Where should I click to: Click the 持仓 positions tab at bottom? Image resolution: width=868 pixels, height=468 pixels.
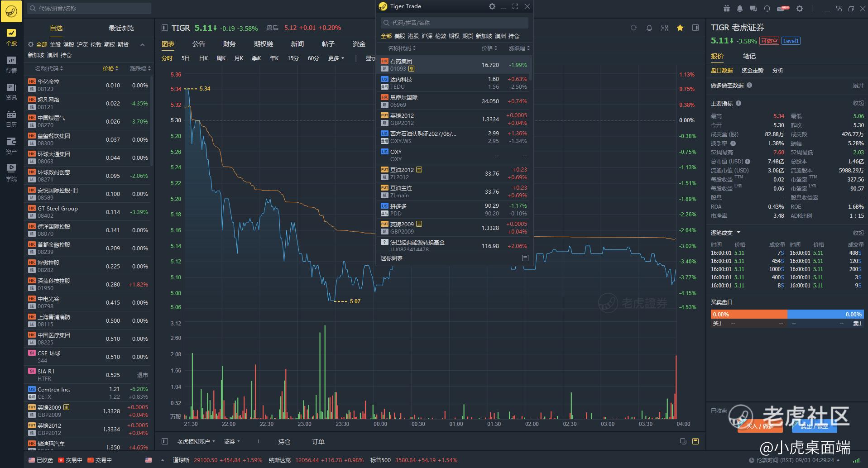tap(284, 441)
